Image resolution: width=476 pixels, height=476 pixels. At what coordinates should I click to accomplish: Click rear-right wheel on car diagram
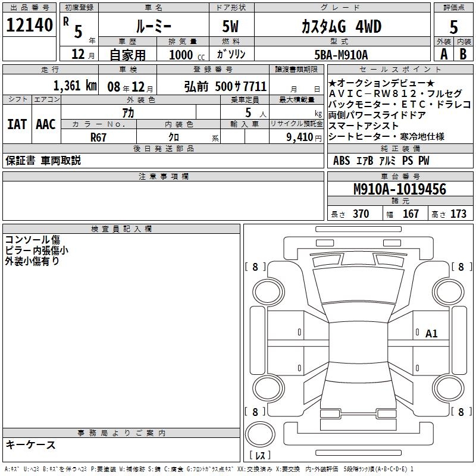(449, 388)
